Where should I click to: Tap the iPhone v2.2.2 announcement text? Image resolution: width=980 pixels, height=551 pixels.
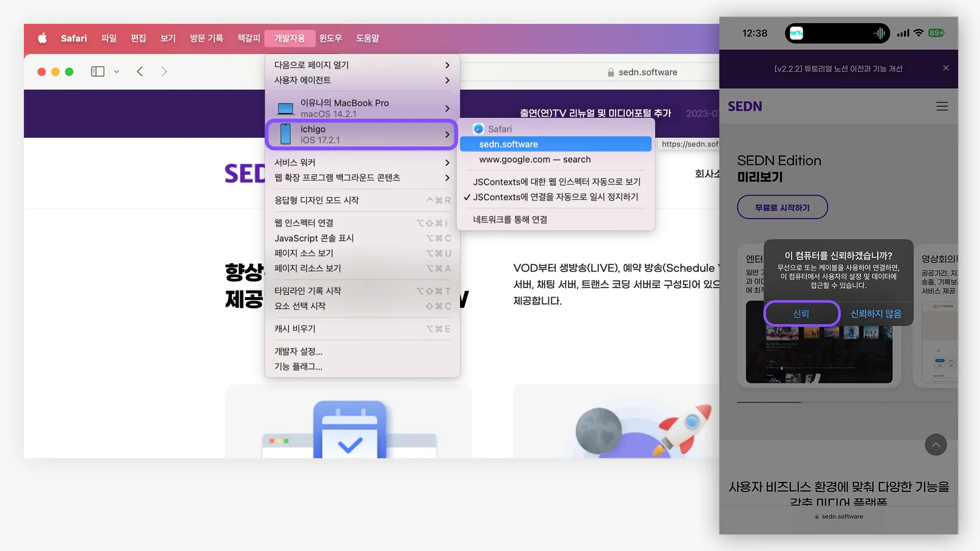point(838,68)
